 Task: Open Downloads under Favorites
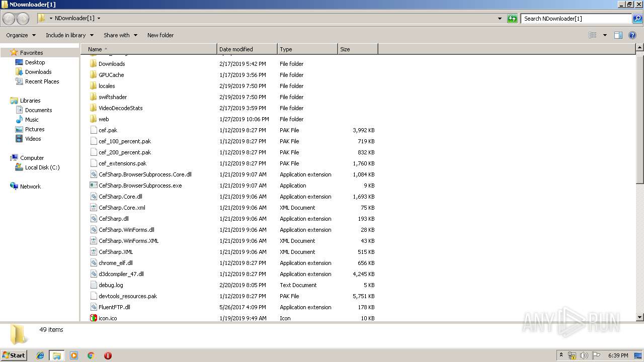[38, 72]
